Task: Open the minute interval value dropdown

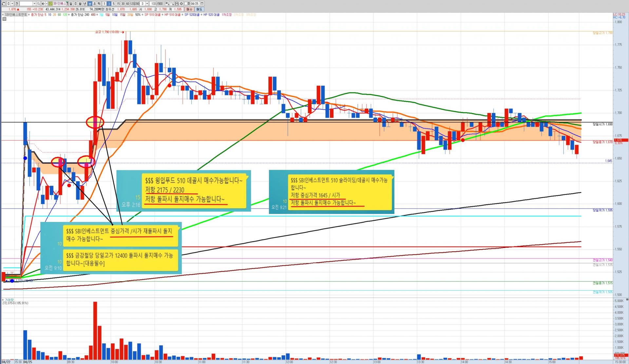Action: [147, 4]
